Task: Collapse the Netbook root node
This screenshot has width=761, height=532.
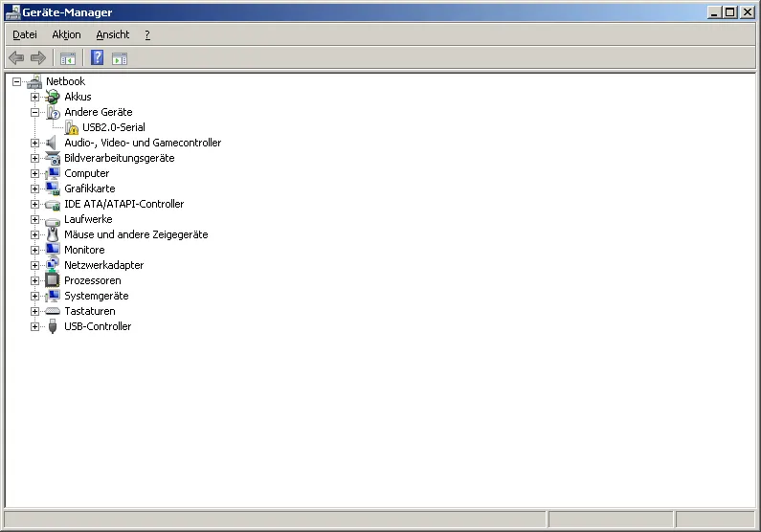Action: (x=17, y=81)
